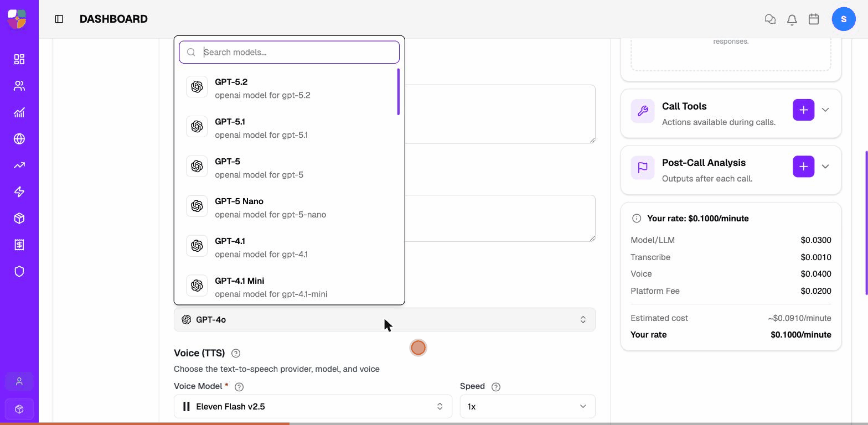Open the Eleven Flash v2.5 voice dropdown
This screenshot has width=868, height=425.
point(313,406)
